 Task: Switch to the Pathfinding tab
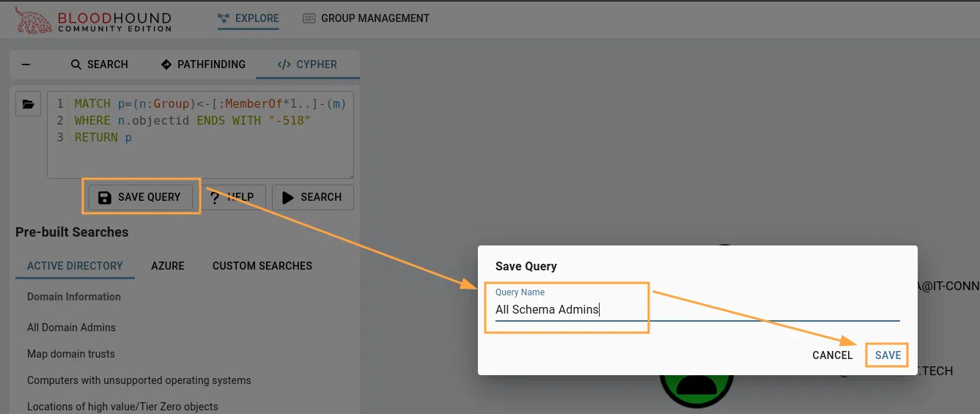203,64
